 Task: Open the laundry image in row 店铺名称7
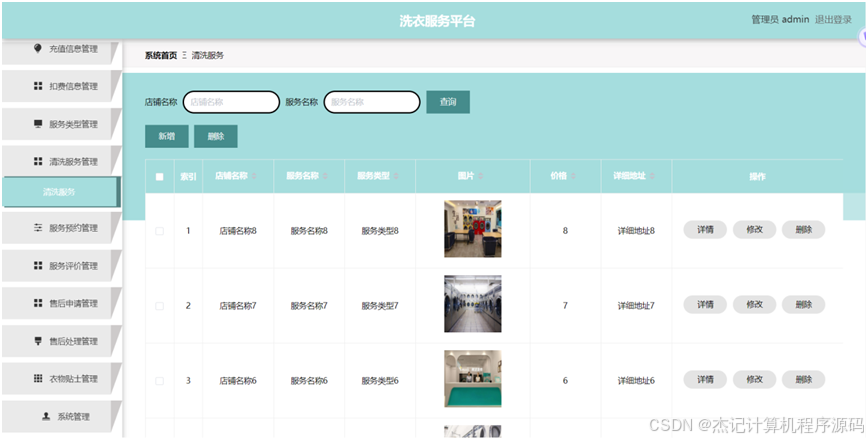473,304
